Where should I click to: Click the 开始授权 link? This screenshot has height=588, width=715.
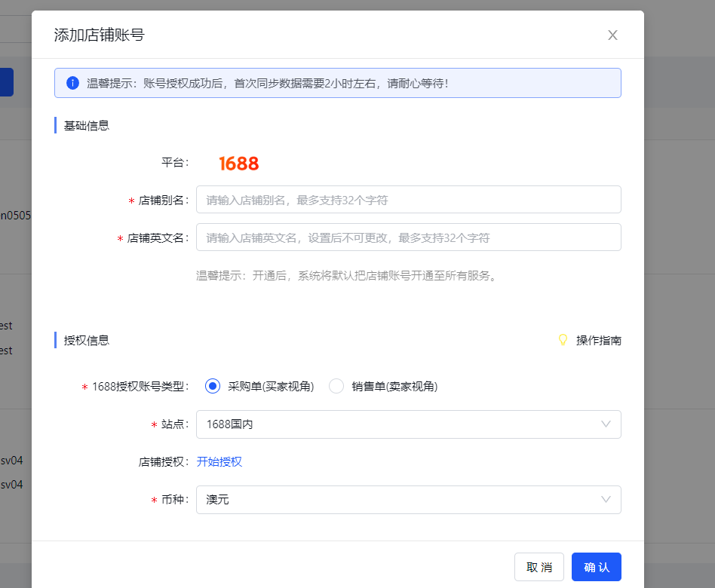219,462
